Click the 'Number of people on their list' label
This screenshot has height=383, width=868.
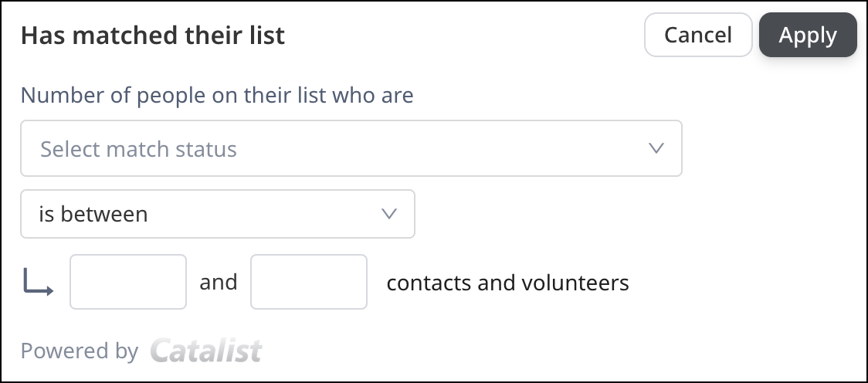[216, 96]
